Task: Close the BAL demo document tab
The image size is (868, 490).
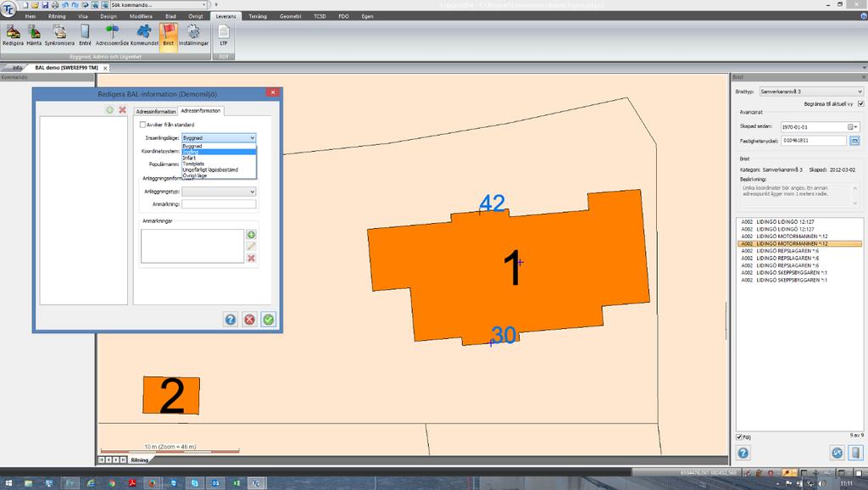Action: (x=105, y=68)
